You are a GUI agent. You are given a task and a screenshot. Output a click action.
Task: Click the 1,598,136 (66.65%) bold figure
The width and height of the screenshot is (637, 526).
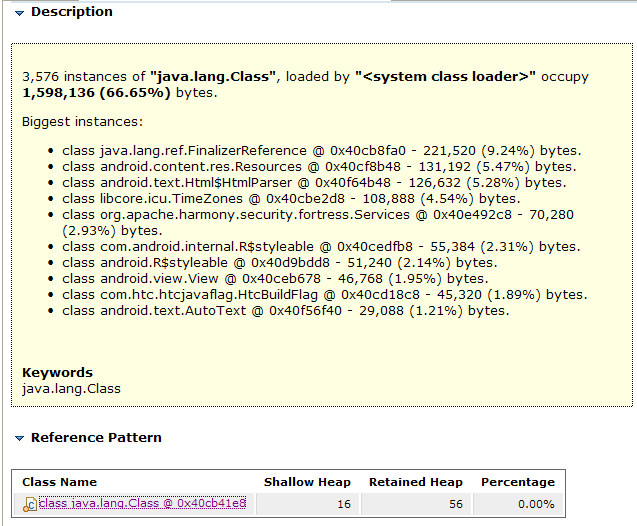(x=96, y=93)
